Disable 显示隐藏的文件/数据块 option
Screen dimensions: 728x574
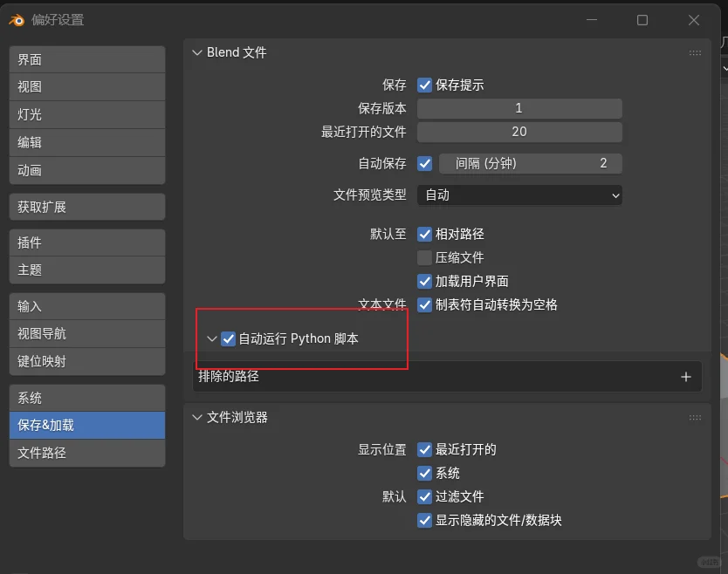click(x=424, y=520)
